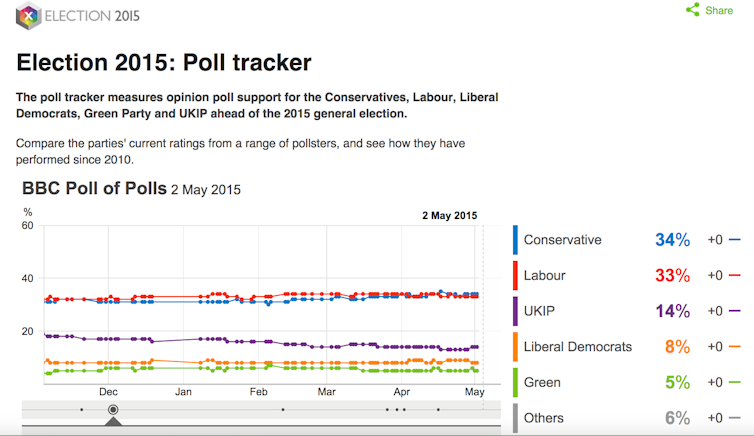754x436 pixels.
Task: Click the orange Liberal Democrats colour bar
Action: (515, 347)
